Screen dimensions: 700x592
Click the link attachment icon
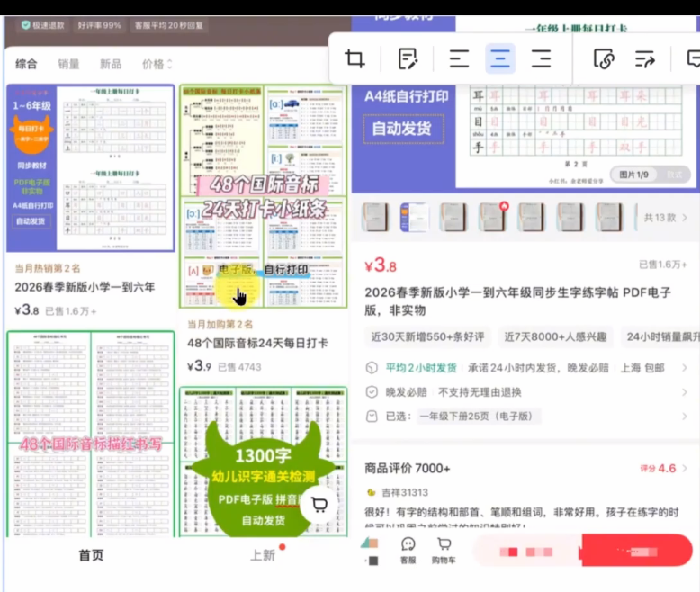point(604,59)
